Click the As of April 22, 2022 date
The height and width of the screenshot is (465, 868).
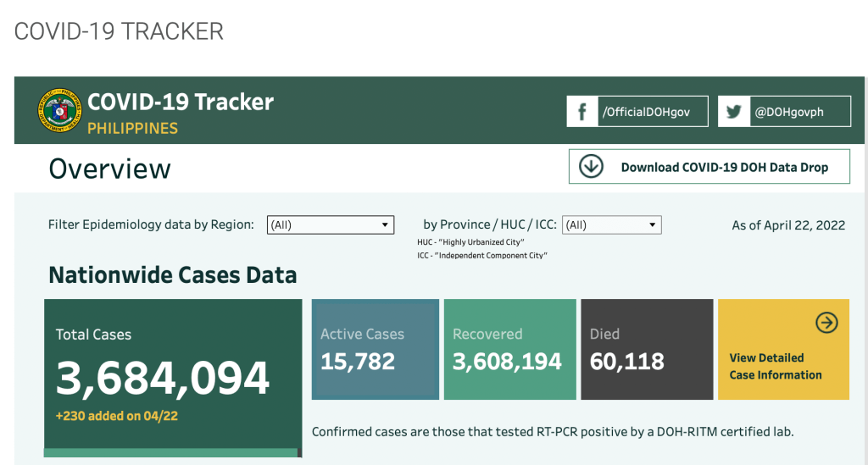[x=788, y=225]
